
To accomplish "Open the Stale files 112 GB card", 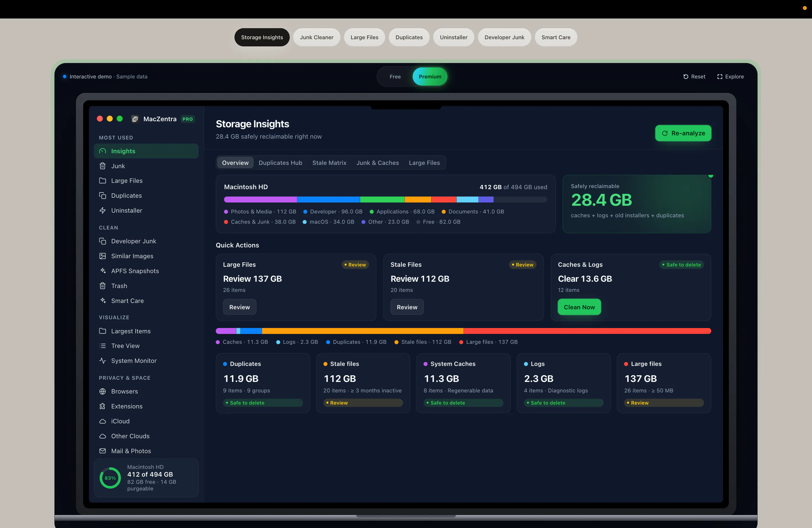I will click(x=363, y=383).
